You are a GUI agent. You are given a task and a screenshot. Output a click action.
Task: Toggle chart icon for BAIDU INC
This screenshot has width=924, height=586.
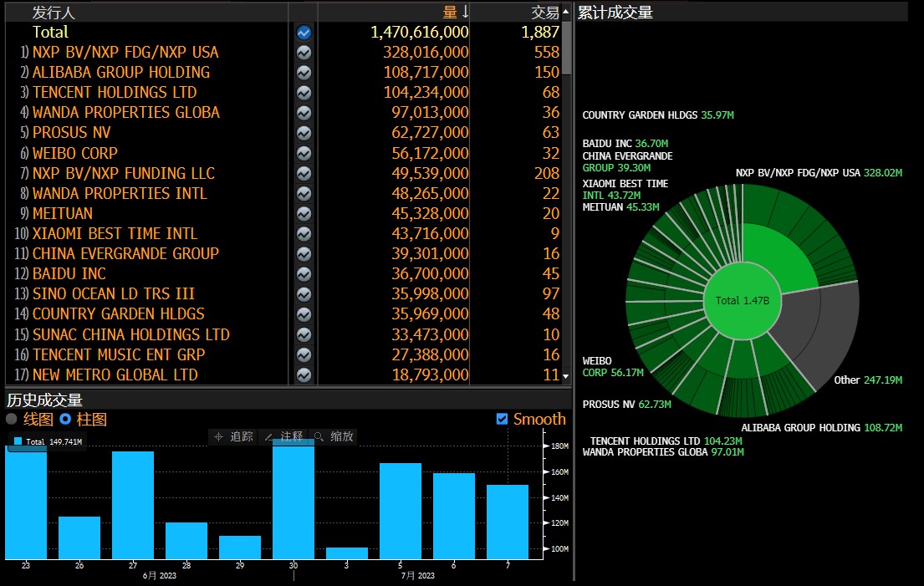pos(304,274)
